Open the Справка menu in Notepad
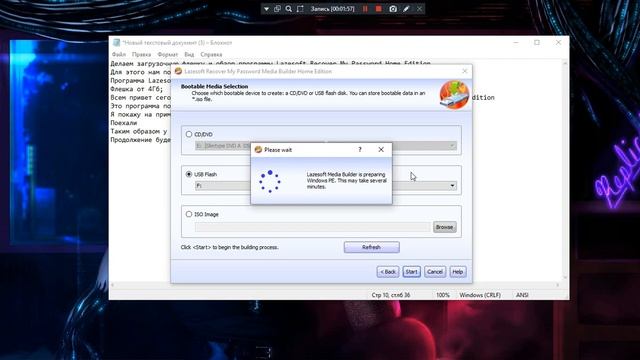The height and width of the screenshot is (360, 640). coord(211,54)
